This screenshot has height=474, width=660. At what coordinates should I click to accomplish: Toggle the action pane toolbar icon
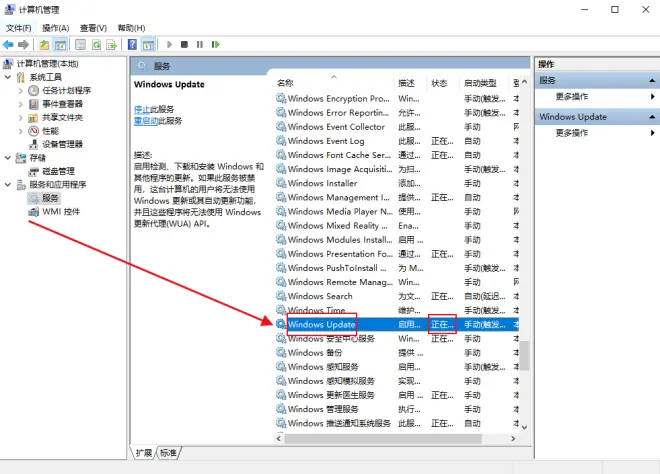click(x=148, y=44)
